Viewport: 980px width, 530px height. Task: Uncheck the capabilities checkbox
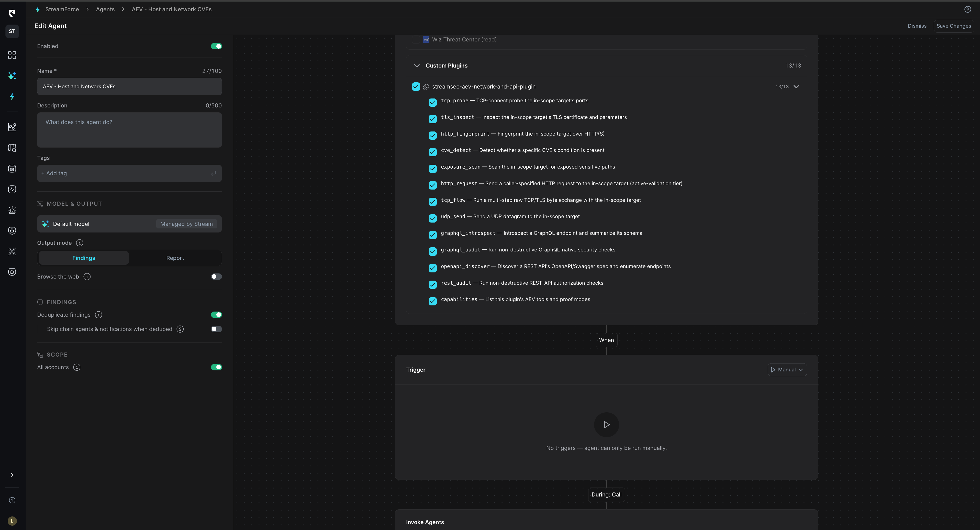pos(432,301)
